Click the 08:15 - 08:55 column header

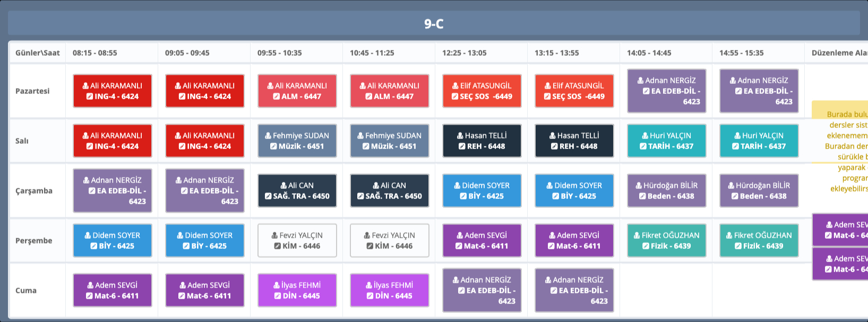pyautogui.click(x=95, y=53)
